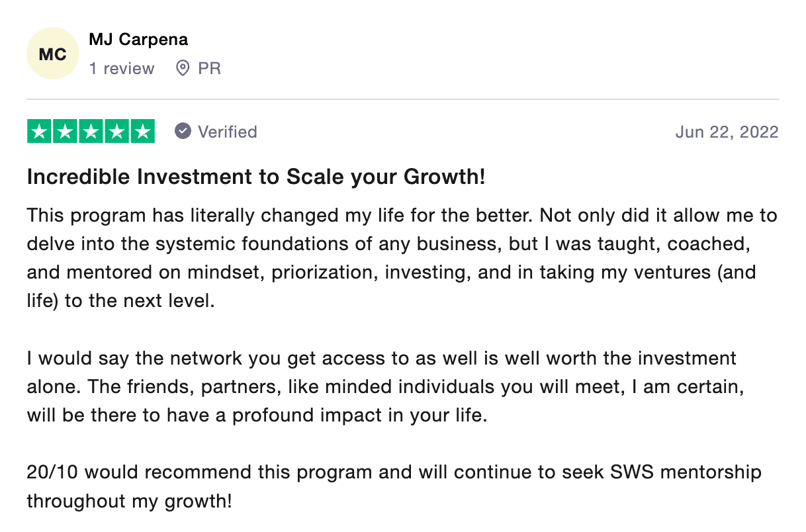Open the 'Incredible Investment to Scale your Growth!' title

point(256,177)
